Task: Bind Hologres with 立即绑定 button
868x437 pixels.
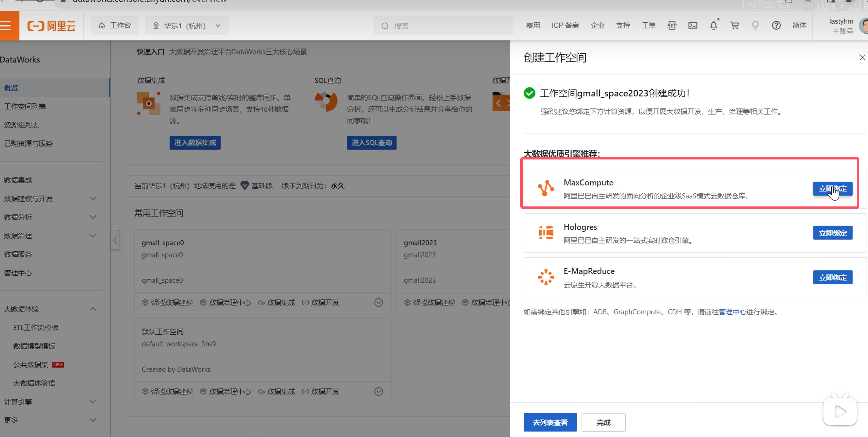Action: click(x=832, y=233)
